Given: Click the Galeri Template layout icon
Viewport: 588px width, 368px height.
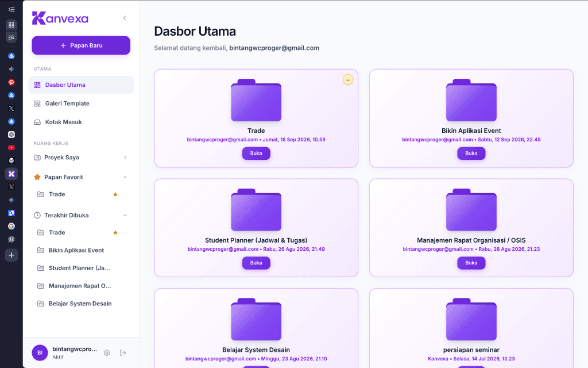Looking at the screenshot, I should (37, 103).
